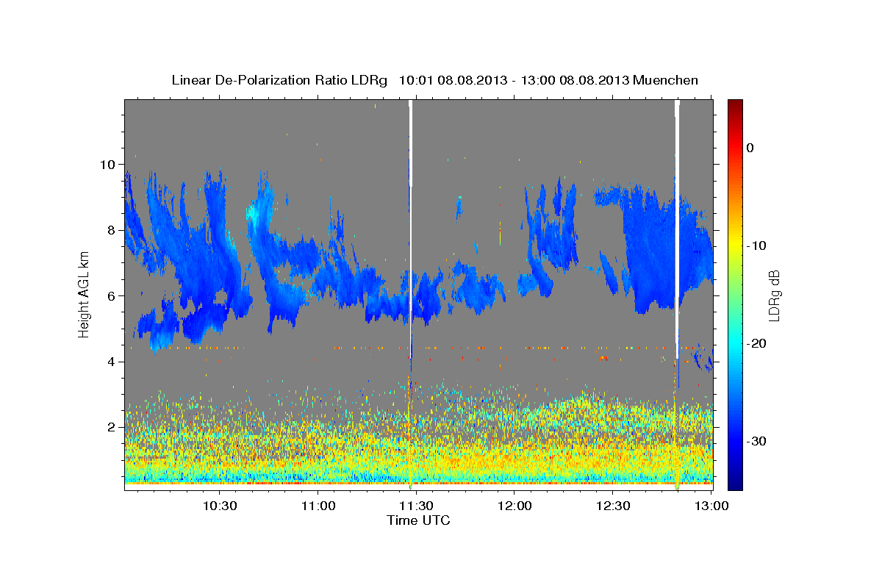Click the colorbar label '-10'
This screenshot has width=882, height=588.
coord(757,245)
